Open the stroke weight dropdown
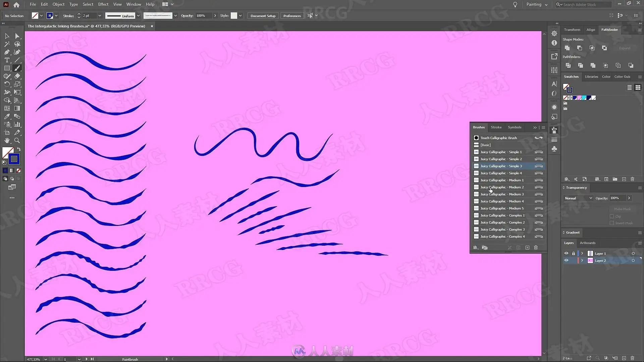This screenshot has width=644, height=362. tap(100, 16)
